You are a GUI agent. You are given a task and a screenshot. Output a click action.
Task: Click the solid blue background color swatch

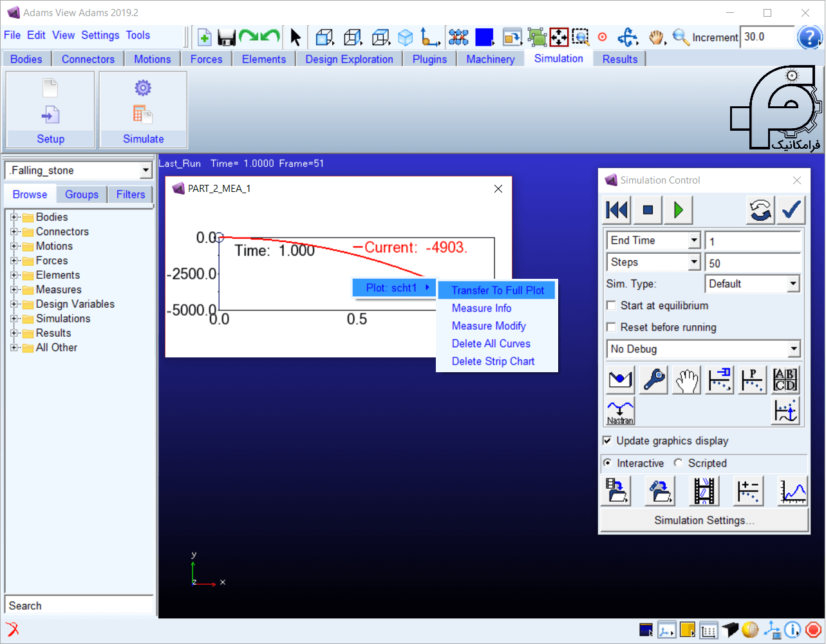pyautogui.click(x=483, y=37)
